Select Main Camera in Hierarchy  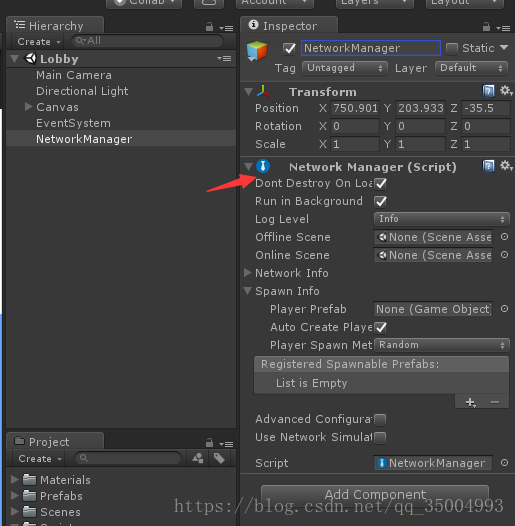pyautogui.click(x=74, y=75)
